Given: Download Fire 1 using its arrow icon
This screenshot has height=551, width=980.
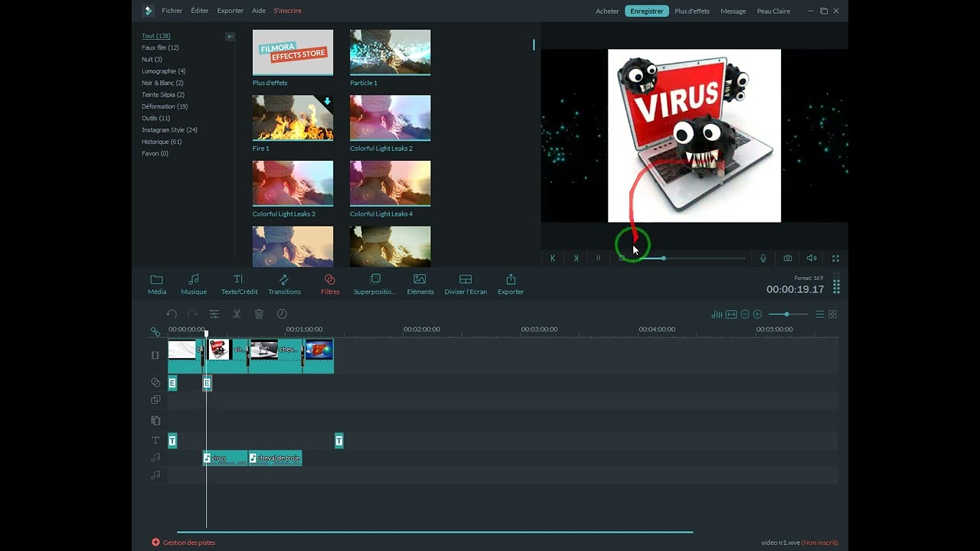Looking at the screenshot, I should pyautogui.click(x=327, y=101).
